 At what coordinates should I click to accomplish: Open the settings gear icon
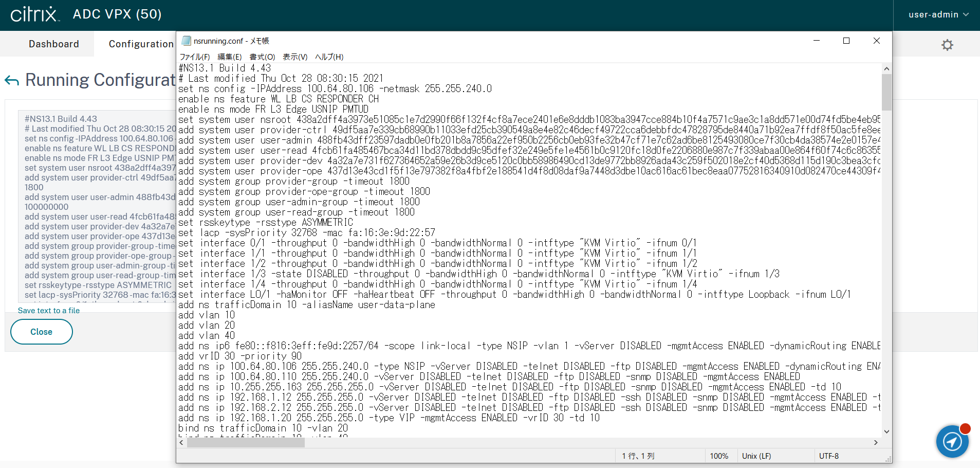coord(947,45)
